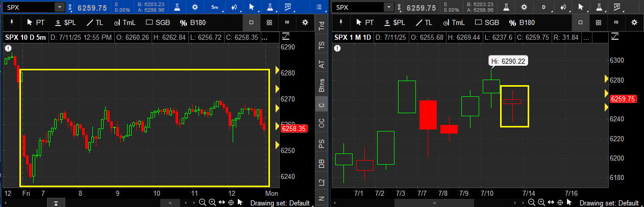
Task: Click crosshair icon under left chart
Action: [231, 202]
